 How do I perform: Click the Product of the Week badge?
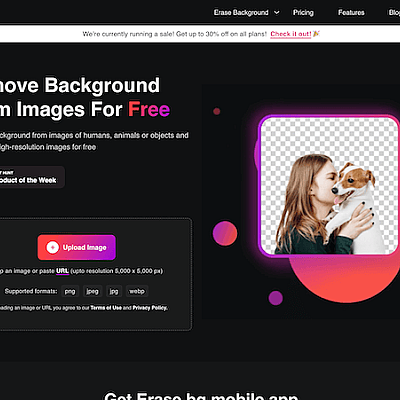[31, 177]
